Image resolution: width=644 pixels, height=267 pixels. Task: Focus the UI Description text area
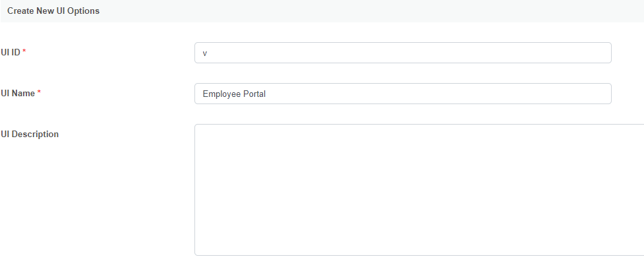tap(419, 189)
